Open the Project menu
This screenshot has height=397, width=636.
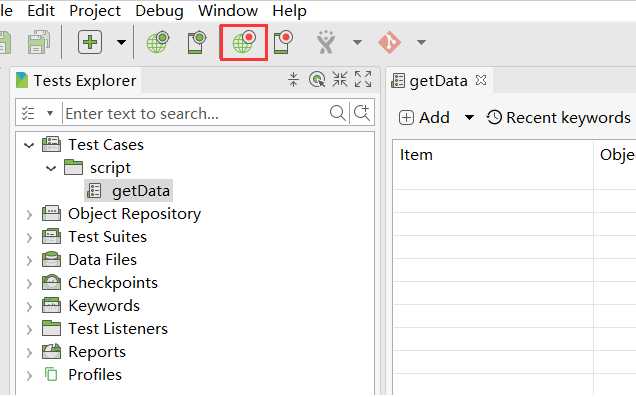click(95, 11)
